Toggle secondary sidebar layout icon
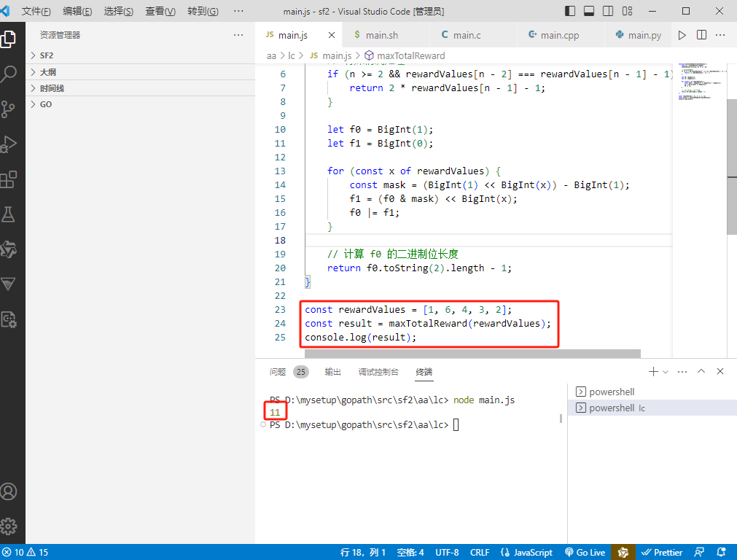Screen dimensions: 737x560 pyautogui.click(x=608, y=11)
